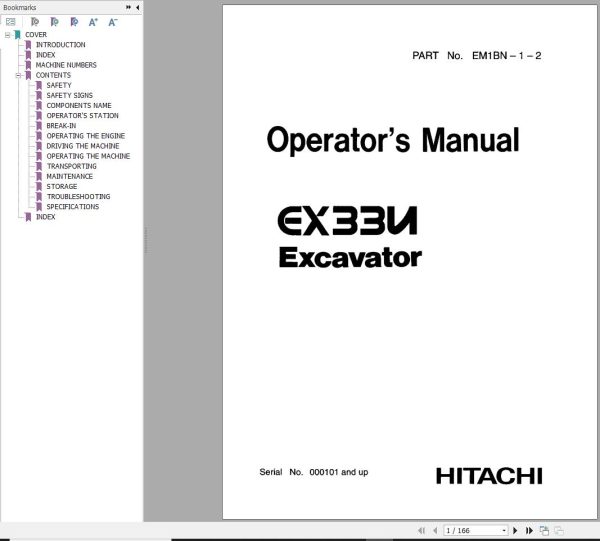Open the page number dropdown arrow

504,531
